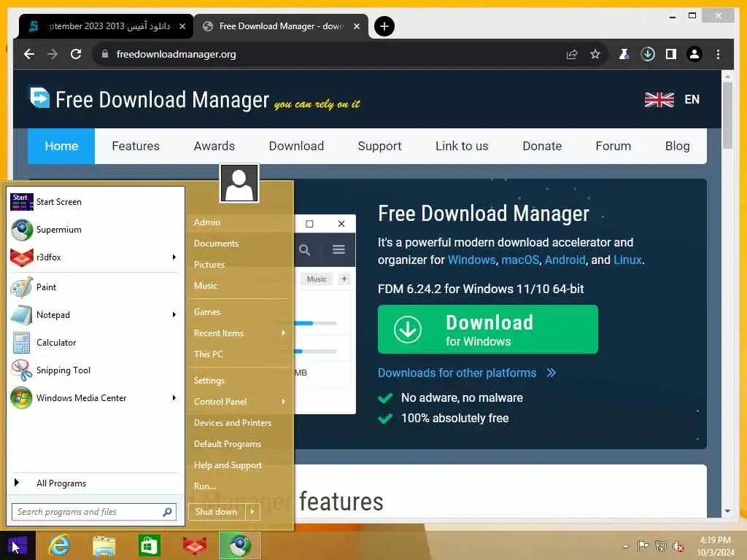The height and width of the screenshot is (560, 747).
Task: Click the share page icon in address bar
Action: (x=572, y=54)
